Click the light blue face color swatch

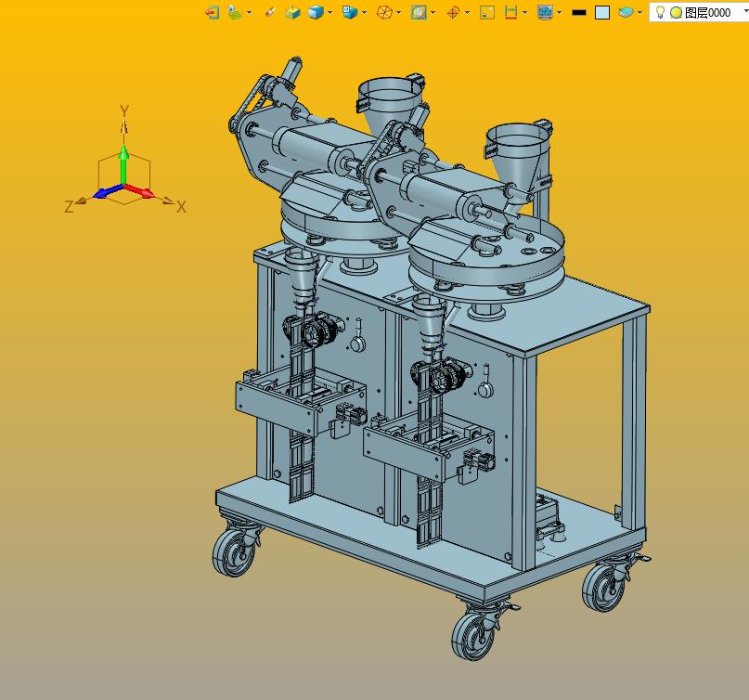click(602, 12)
